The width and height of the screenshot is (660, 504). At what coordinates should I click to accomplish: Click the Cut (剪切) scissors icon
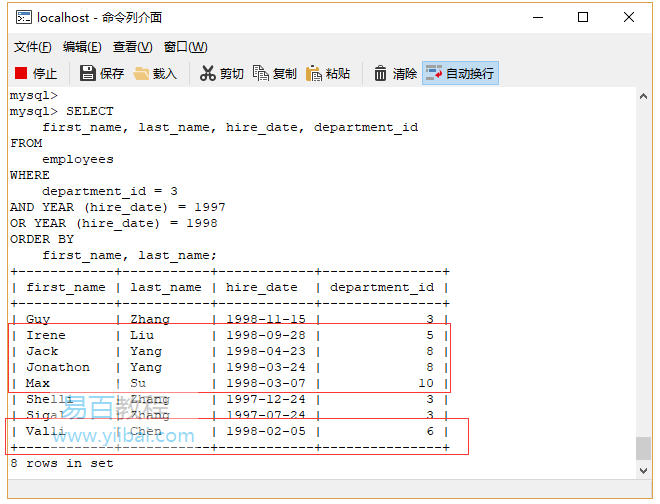(208, 73)
